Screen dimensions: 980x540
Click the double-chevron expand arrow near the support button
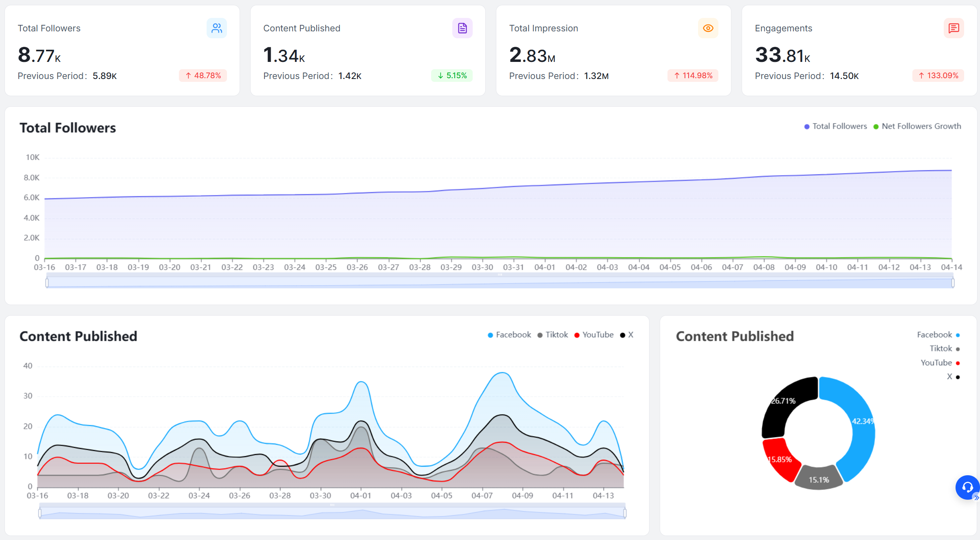pos(976,498)
